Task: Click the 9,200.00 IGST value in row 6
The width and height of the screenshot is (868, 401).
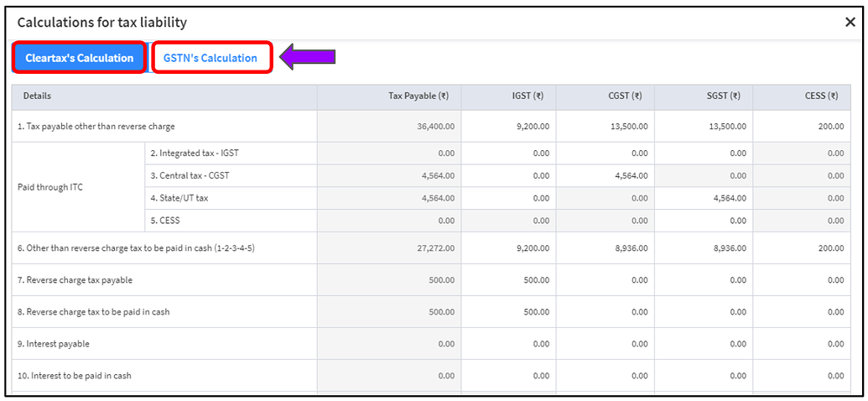Action: pos(533,248)
